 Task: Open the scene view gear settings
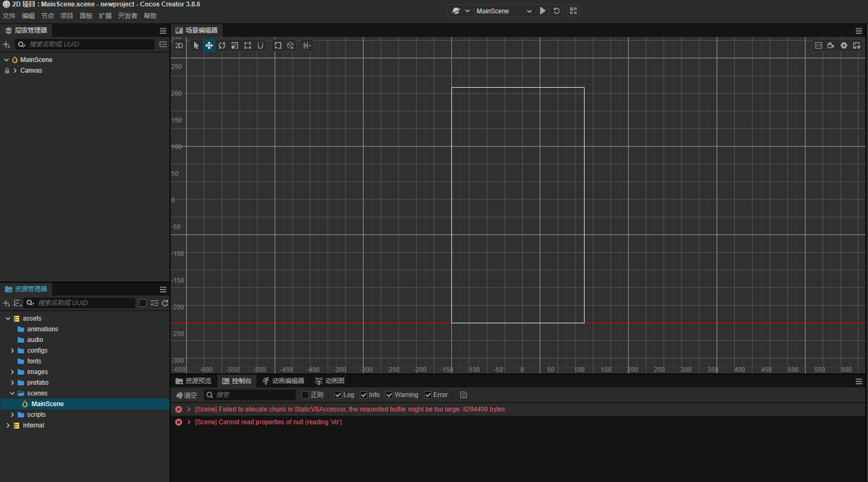844,45
